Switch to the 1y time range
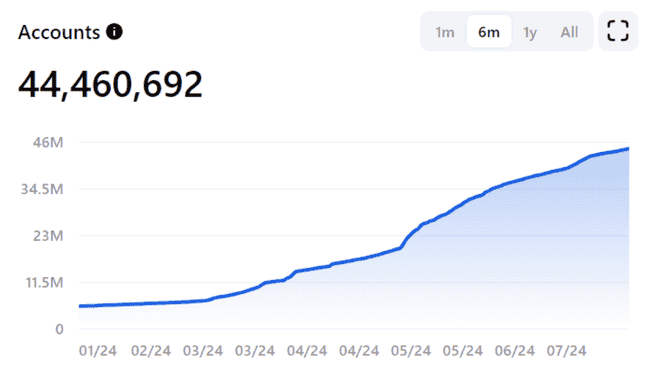The height and width of the screenshot is (378, 650). pyautogui.click(x=530, y=32)
